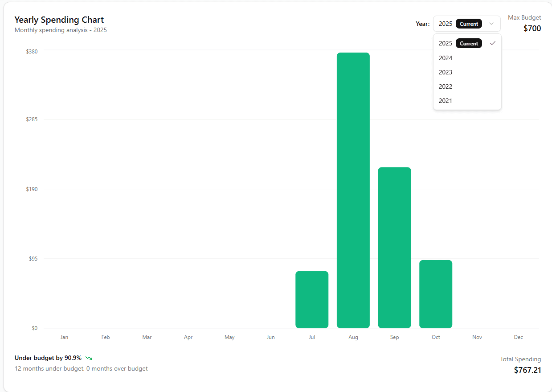Click the $700 Max Budget value
The height and width of the screenshot is (392, 552).
532,29
